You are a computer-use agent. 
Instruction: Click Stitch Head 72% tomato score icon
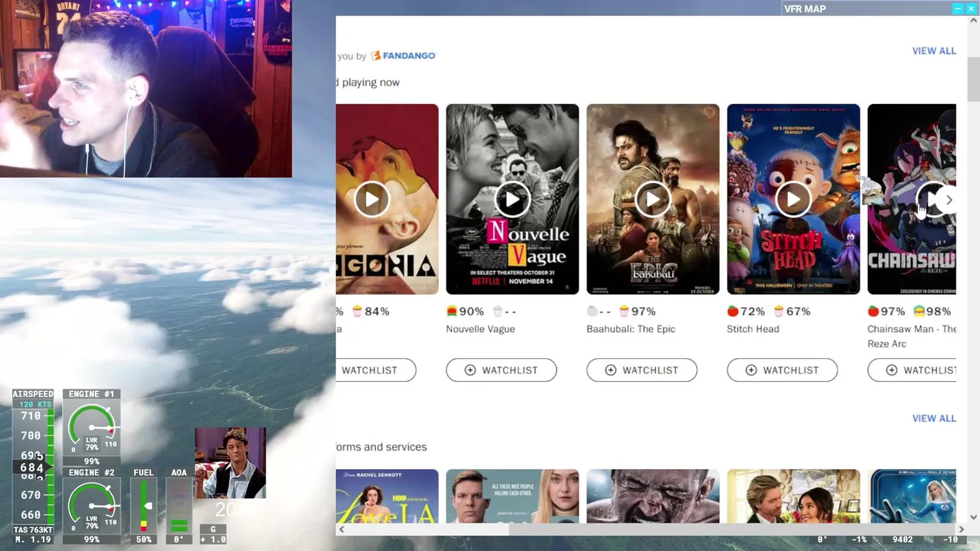click(x=733, y=311)
